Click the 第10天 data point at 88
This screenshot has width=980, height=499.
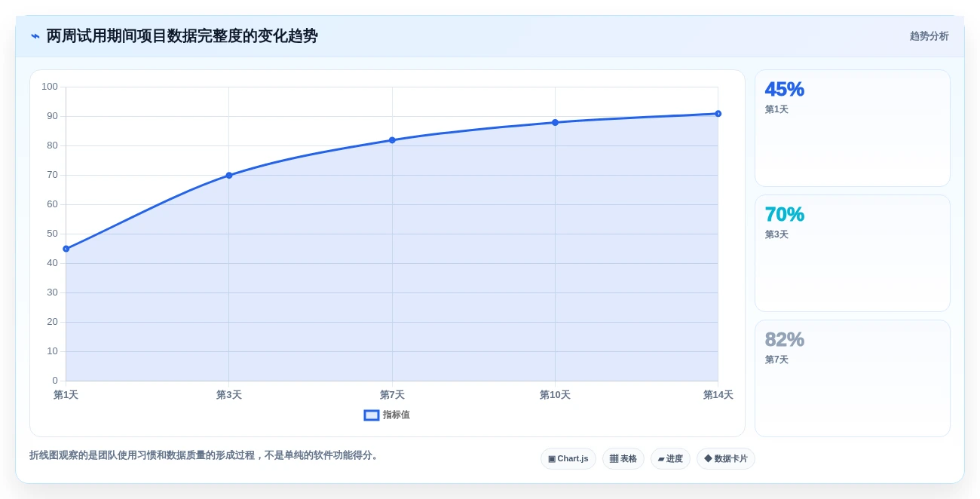(555, 122)
